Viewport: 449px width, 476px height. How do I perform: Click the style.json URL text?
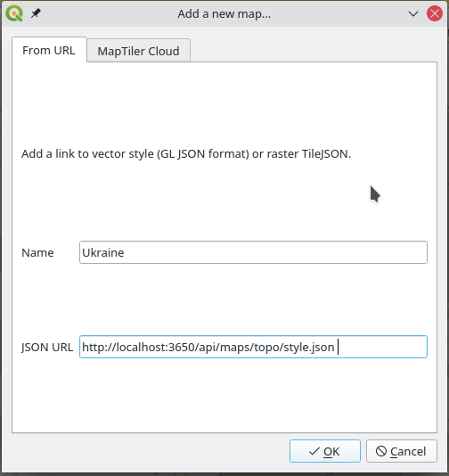click(208, 347)
